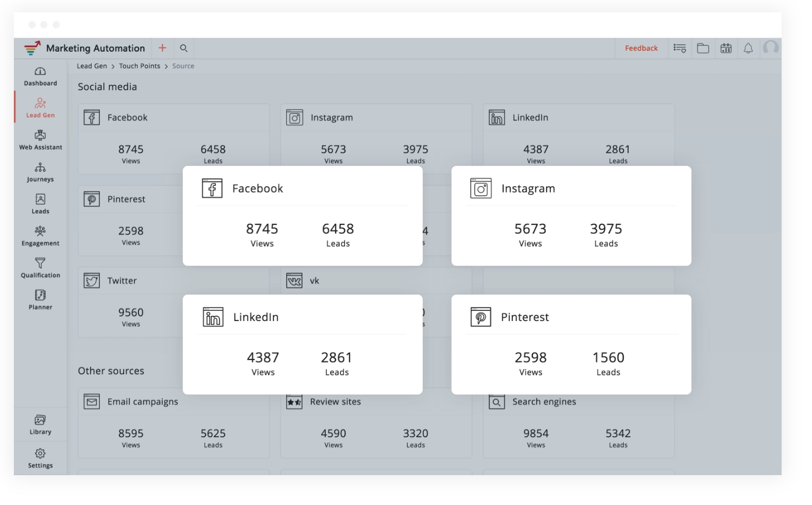Screen dimensions: 812x505
Task: Open the user profile avatar menu
Action: click(770, 48)
